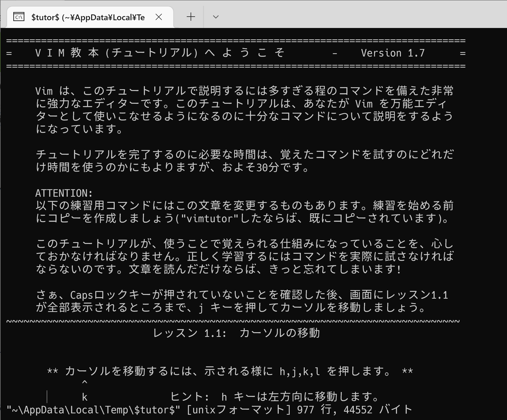Open a new terminal tab with the plus icon
507x420 pixels.
click(191, 17)
